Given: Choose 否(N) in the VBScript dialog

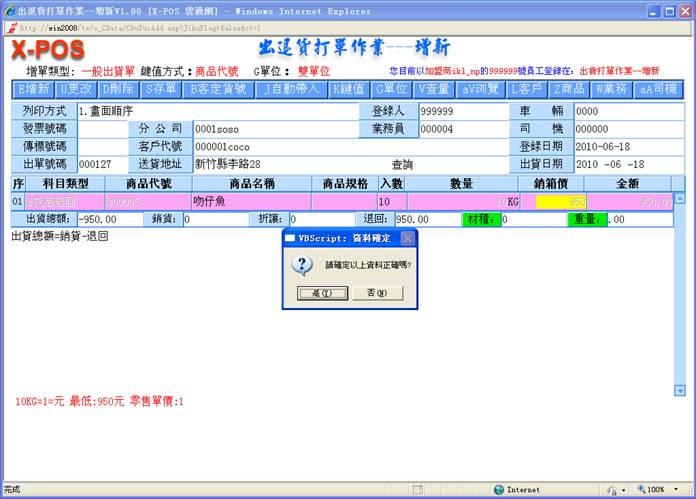Looking at the screenshot, I should [377, 293].
